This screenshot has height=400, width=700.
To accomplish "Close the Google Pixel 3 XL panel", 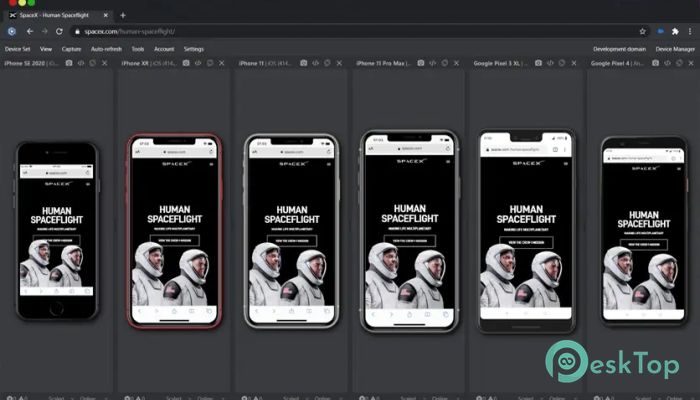I will (574, 63).
